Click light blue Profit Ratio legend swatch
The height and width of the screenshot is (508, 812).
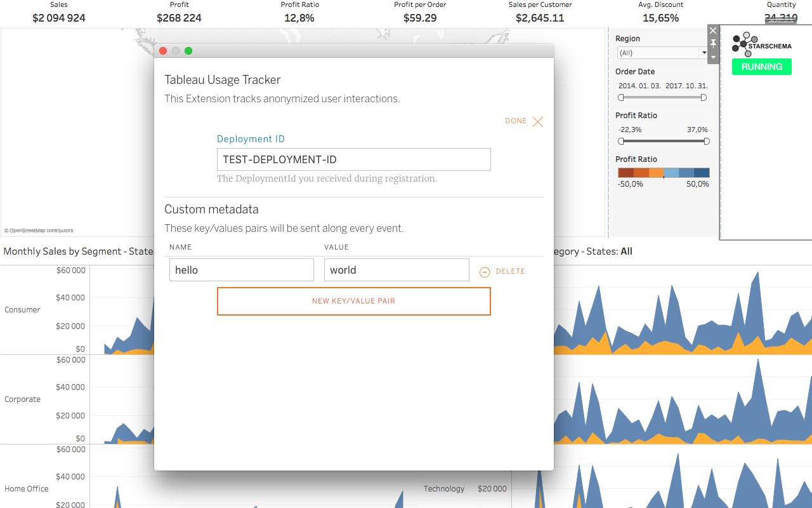pyautogui.click(x=671, y=173)
